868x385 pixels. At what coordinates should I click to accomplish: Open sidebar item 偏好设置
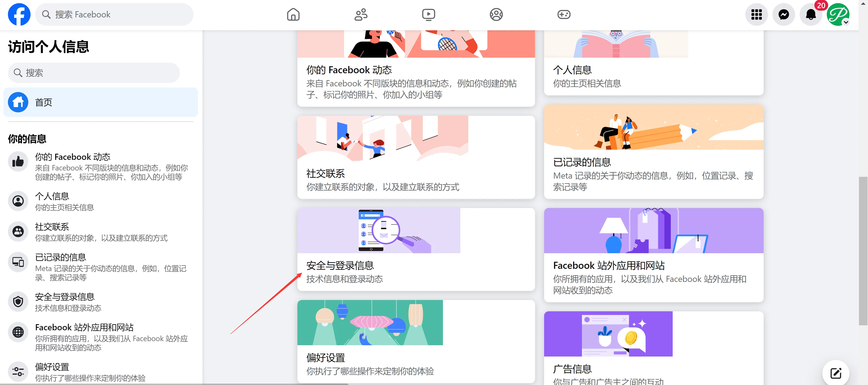pyautogui.click(x=101, y=371)
